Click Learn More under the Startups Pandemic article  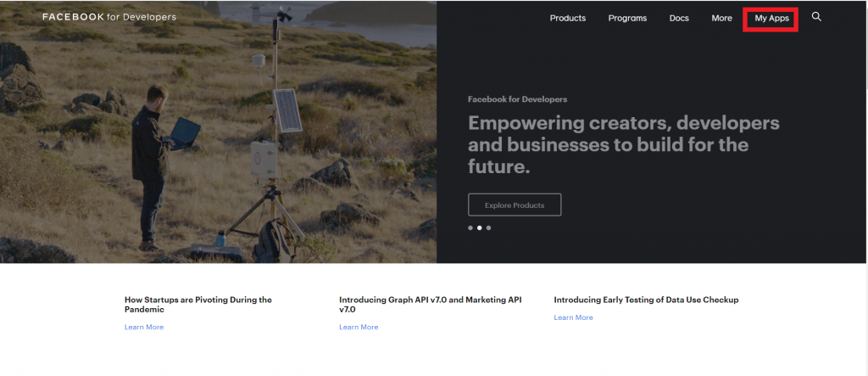click(144, 327)
